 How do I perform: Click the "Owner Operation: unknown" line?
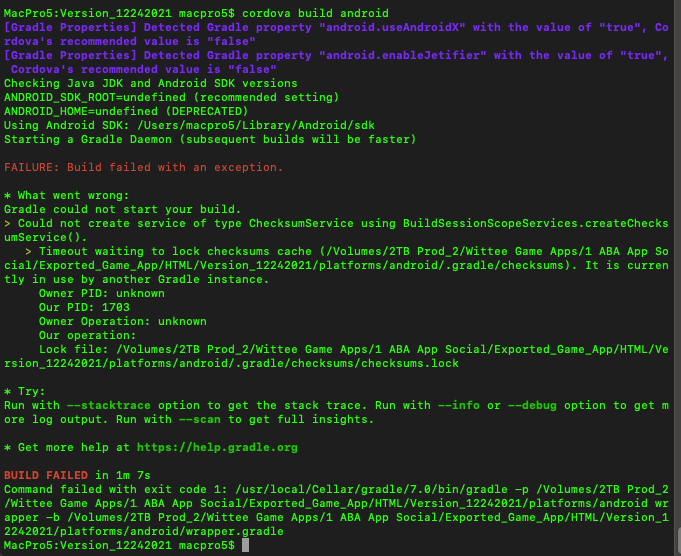[122, 321]
